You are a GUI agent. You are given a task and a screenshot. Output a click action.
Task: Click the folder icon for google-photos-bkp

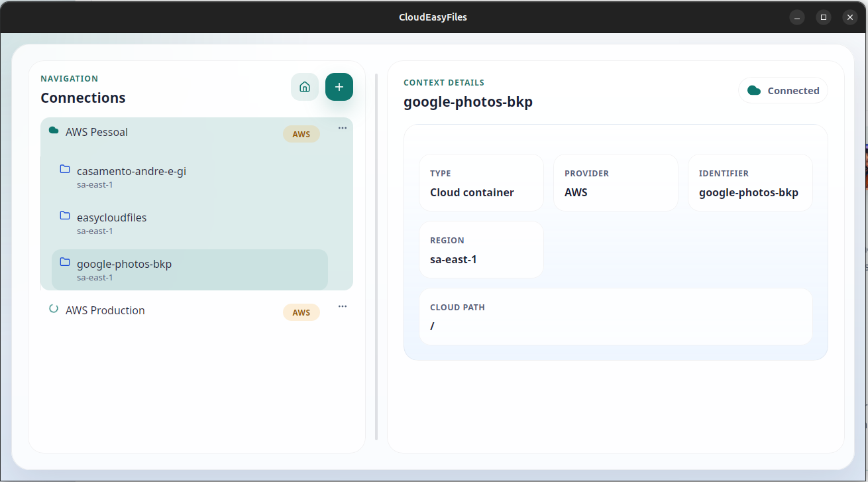point(64,261)
